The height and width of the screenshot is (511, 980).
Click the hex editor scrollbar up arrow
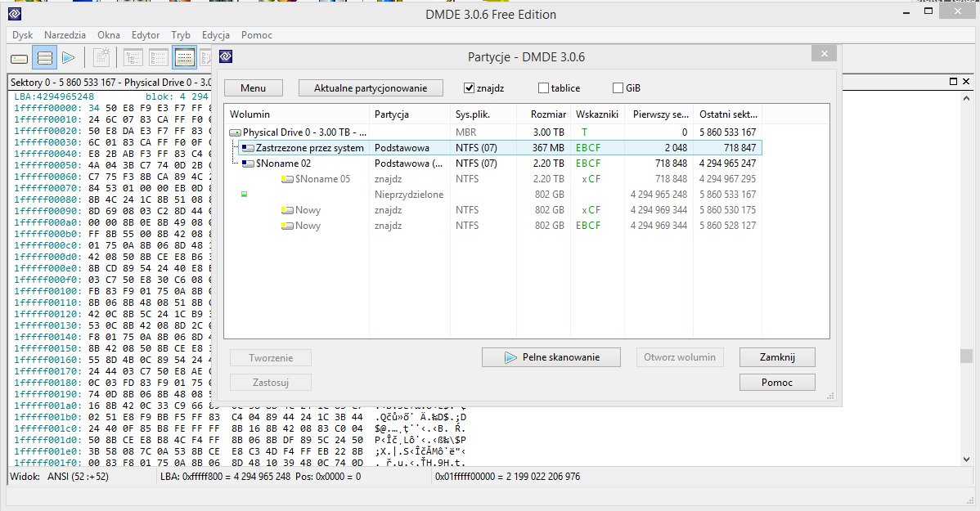tap(966, 98)
